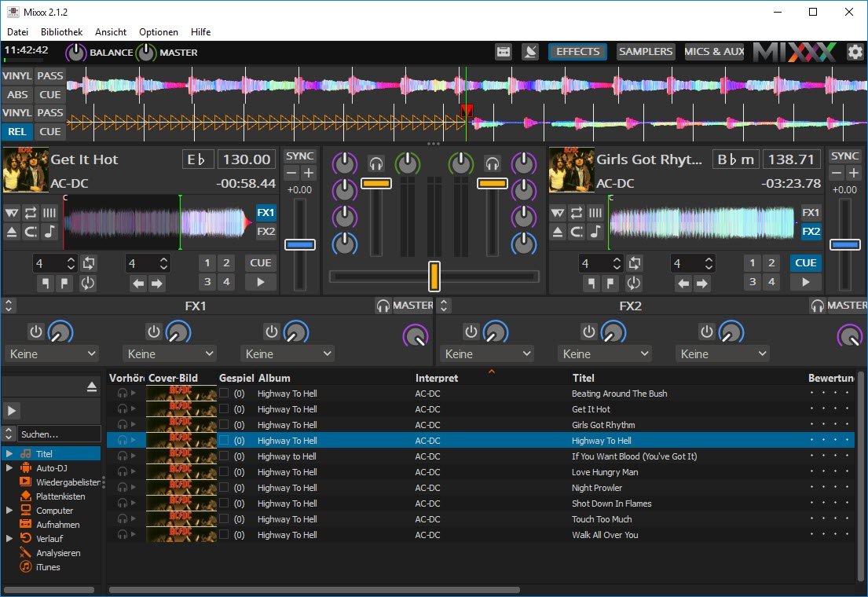868x597 pixels.
Task: Tick played checkbox for Night Prowler
Action: (224, 488)
